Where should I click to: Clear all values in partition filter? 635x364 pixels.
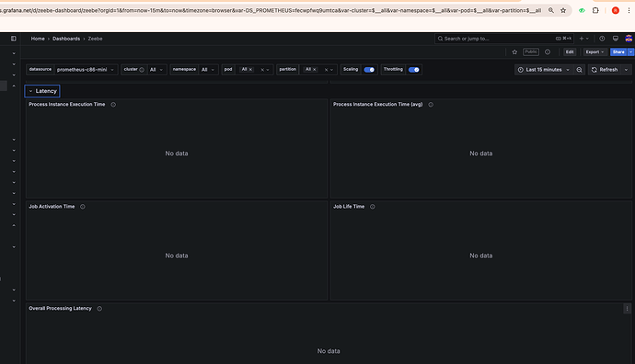[326, 70]
